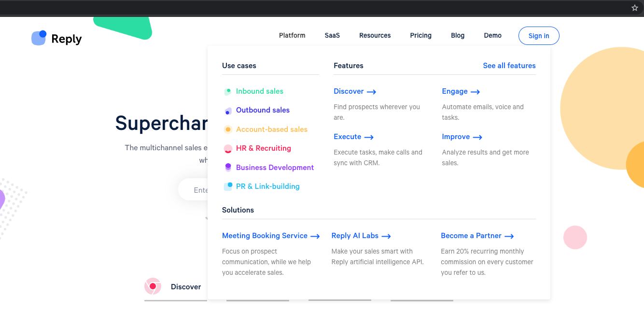
Task: Open the Platform menu
Action: point(292,35)
